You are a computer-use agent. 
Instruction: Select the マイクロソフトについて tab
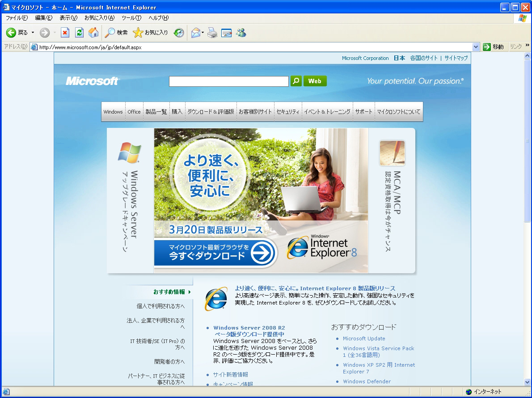click(x=399, y=112)
